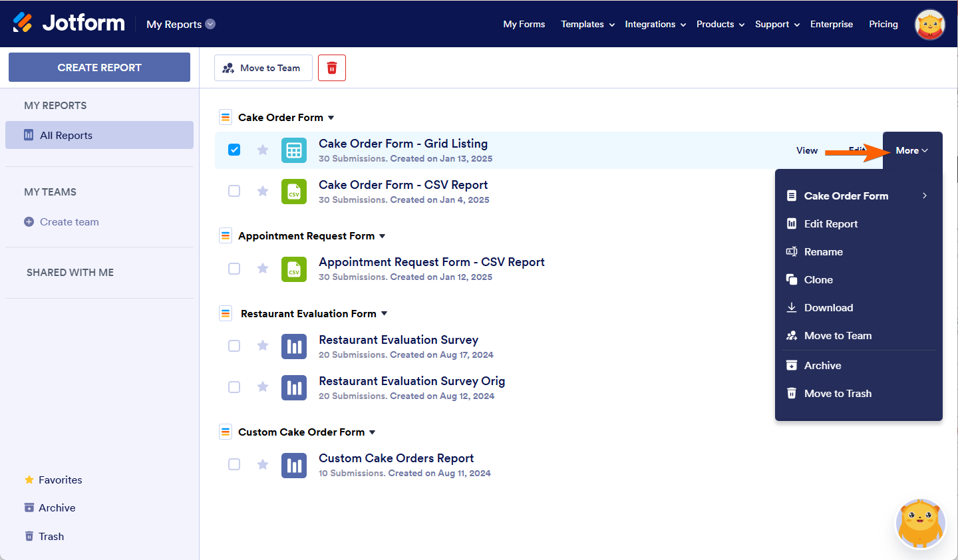Screen dimensions: 958x560
Task: Expand the Templates menu in navigation bar
Action: click(587, 24)
